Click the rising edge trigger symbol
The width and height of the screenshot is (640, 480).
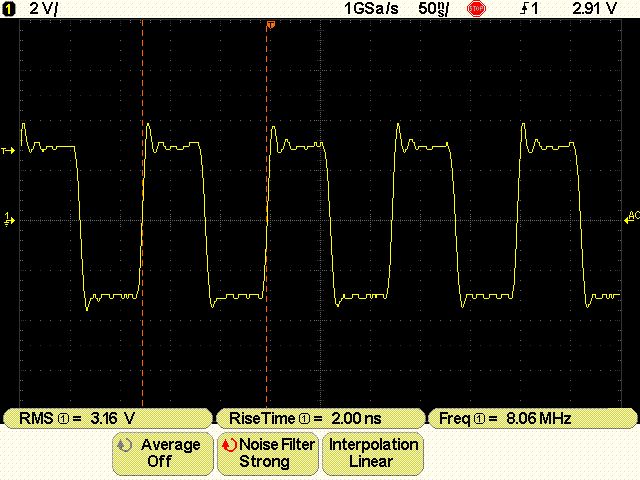click(x=525, y=9)
